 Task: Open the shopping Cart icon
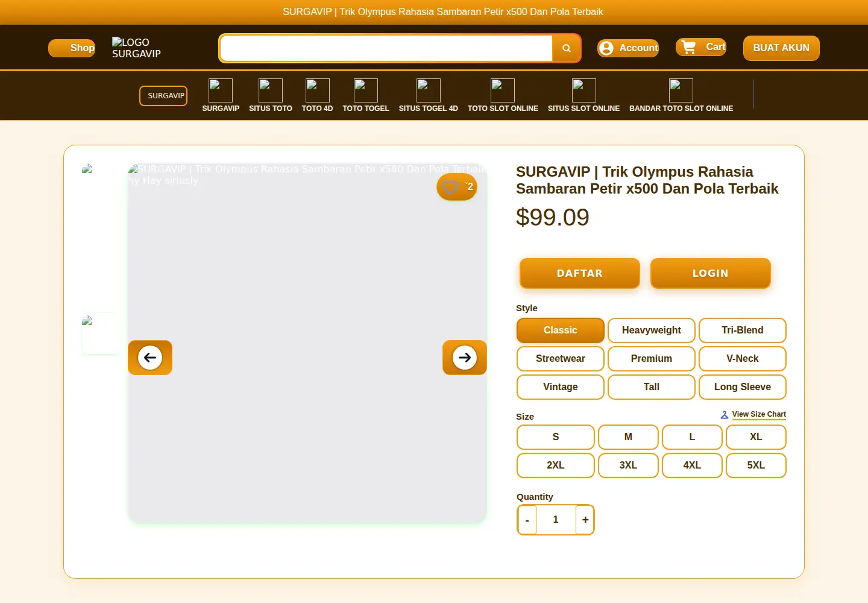[689, 47]
